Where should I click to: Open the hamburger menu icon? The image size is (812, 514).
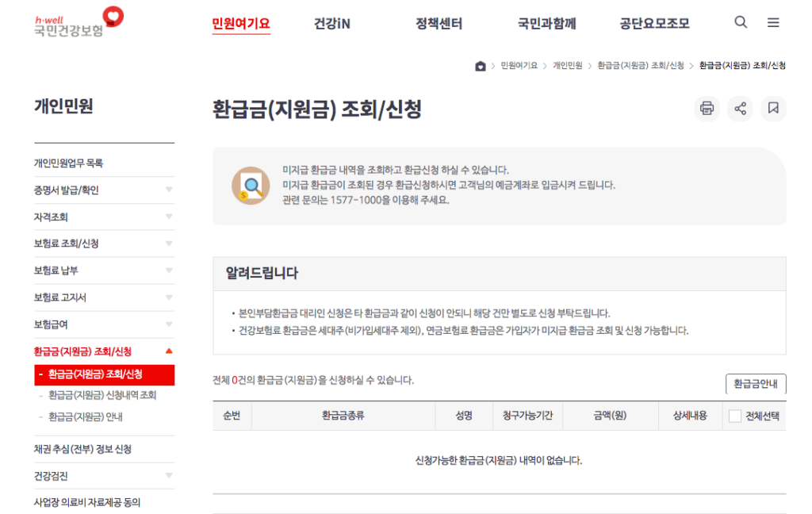pyautogui.click(x=773, y=22)
